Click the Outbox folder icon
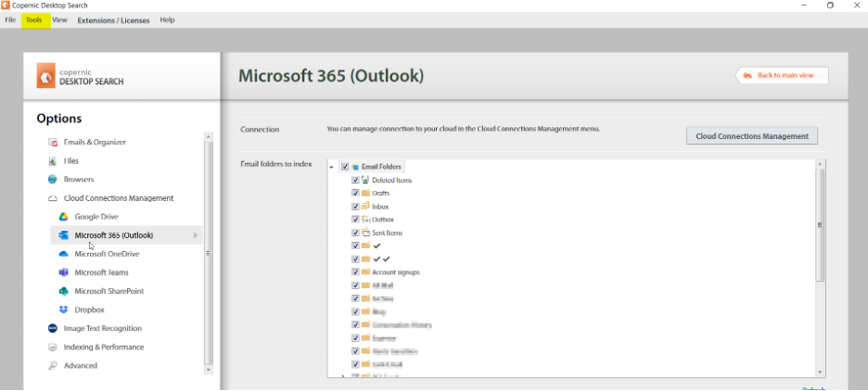Viewport: 868px width, 391px height. 365,220
